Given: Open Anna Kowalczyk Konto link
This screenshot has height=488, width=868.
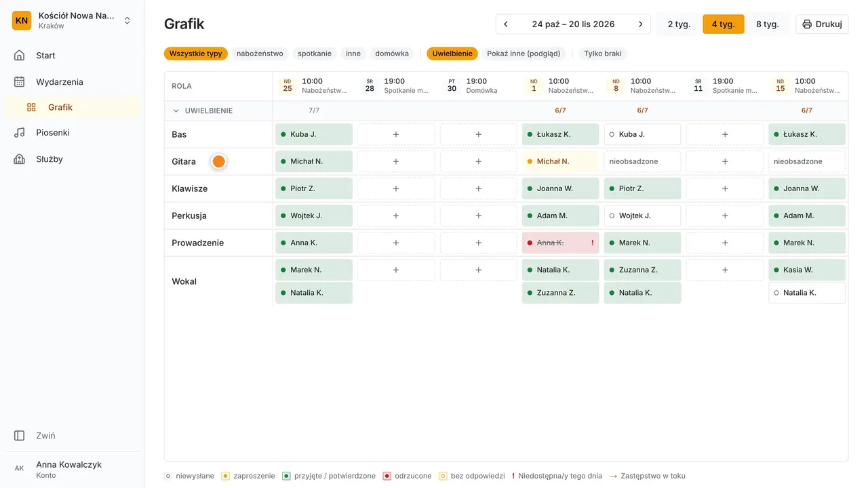Looking at the screenshot, I should 72,469.
